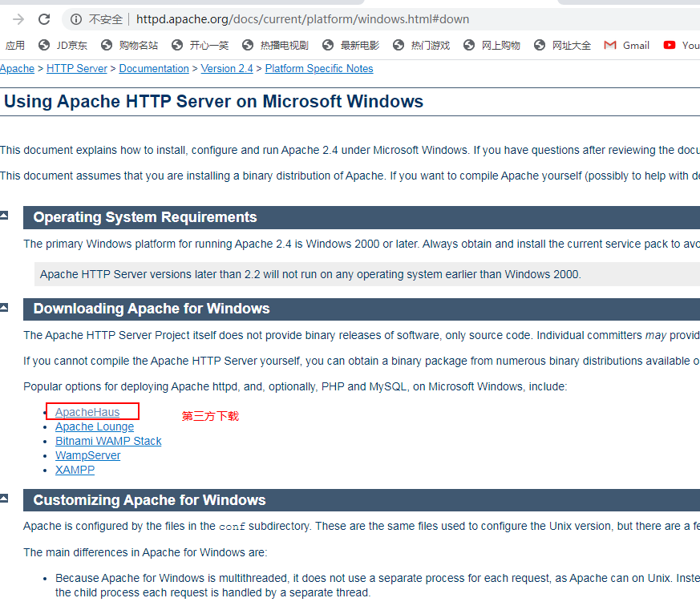Follow the Apache breadcrumb link
The width and height of the screenshot is (700, 610).
pos(17,68)
